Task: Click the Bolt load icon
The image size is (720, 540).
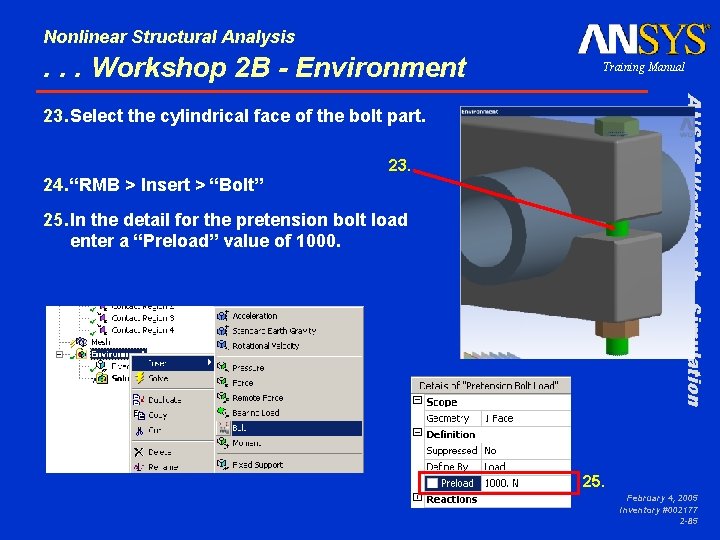Action: click(223, 428)
